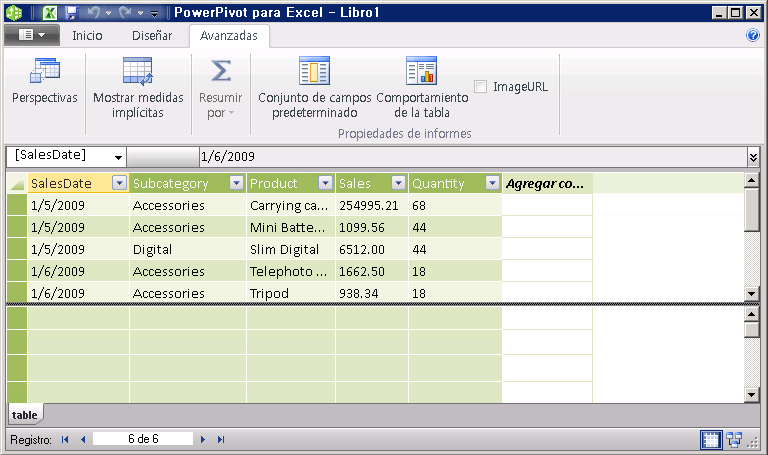
Task: Open the Redo history dropdown arrow
Action: (140, 13)
